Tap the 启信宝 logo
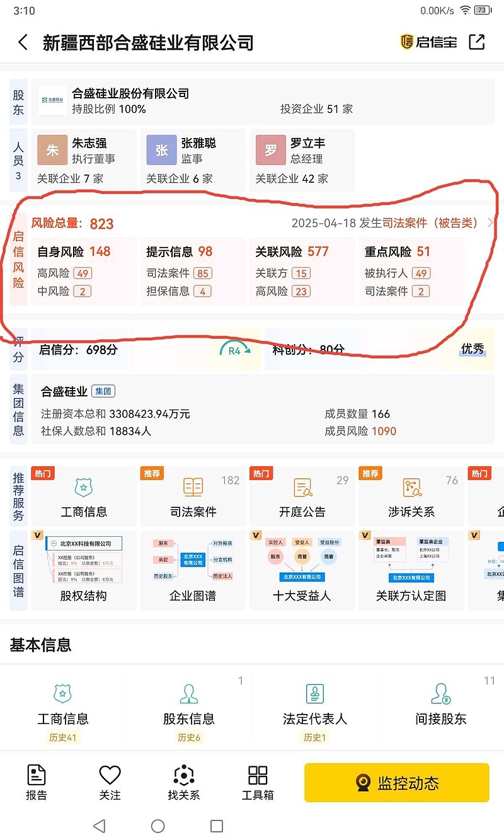This screenshot has height=840, width=504. pyautogui.click(x=429, y=42)
